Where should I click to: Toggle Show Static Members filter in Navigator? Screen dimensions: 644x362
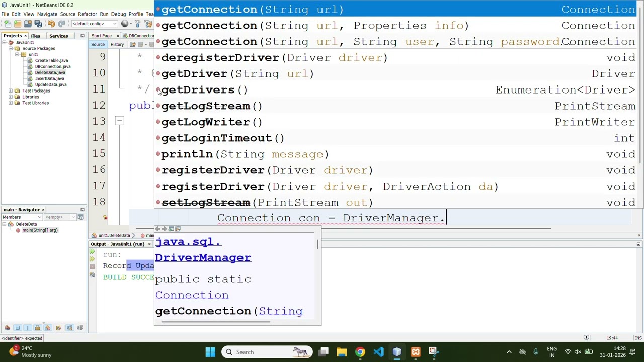[27, 328]
